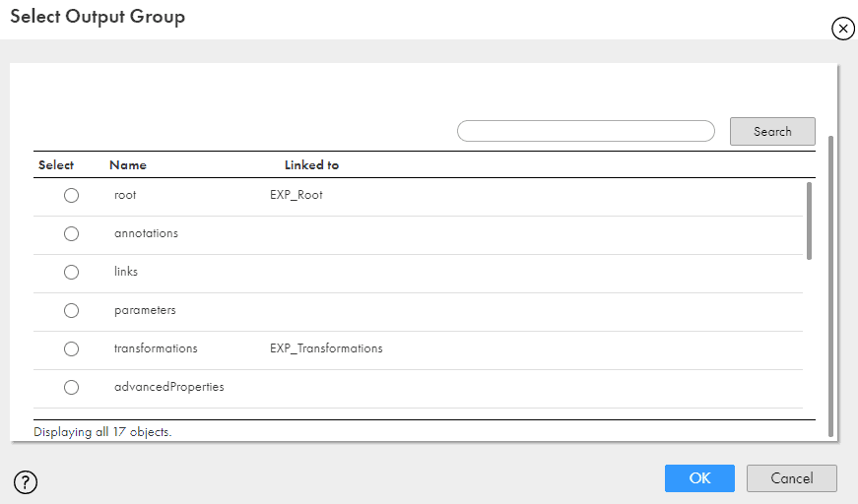
Task: Click the Linked to column header
Action: click(x=311, y=165)
